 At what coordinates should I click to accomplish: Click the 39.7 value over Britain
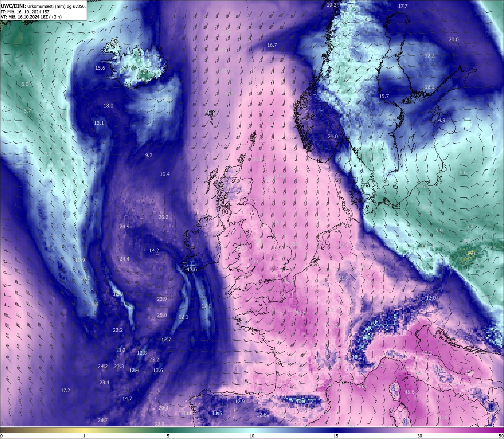click(x=258, y=261)
